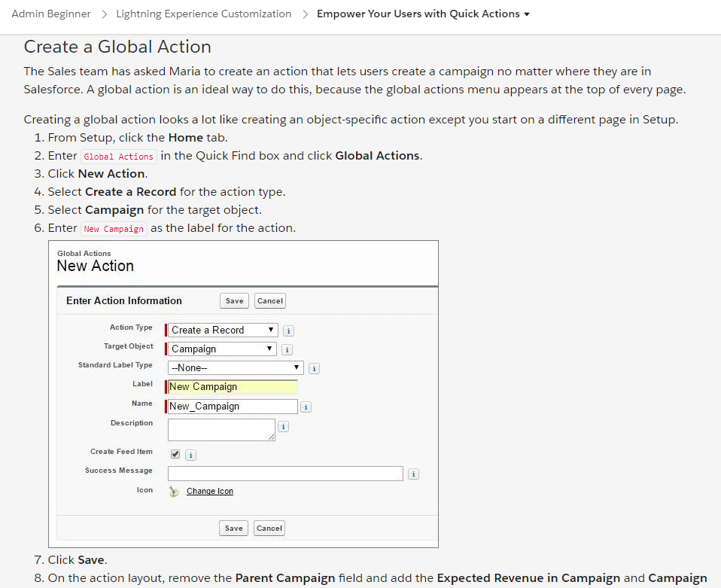
Task: Click the 'Success Message' field label
Action: click(119, 471)
